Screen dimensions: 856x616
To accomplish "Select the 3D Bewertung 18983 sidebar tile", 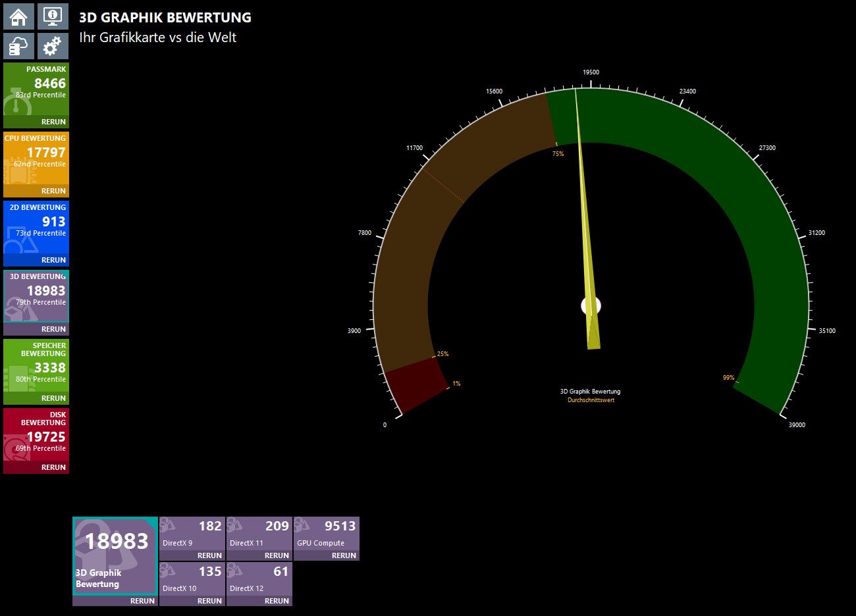I will (36, 296).
